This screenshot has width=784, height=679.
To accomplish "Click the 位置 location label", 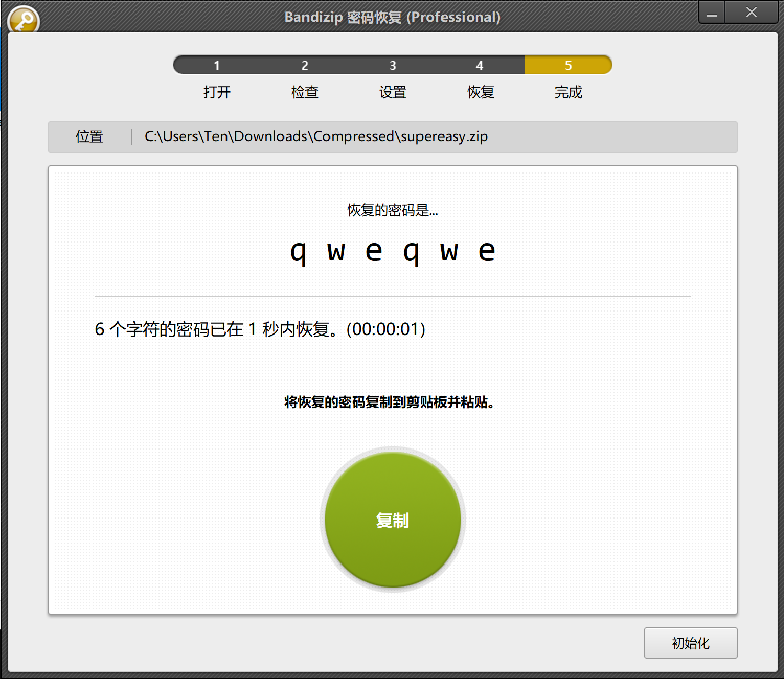I will (x=89, y=137).
